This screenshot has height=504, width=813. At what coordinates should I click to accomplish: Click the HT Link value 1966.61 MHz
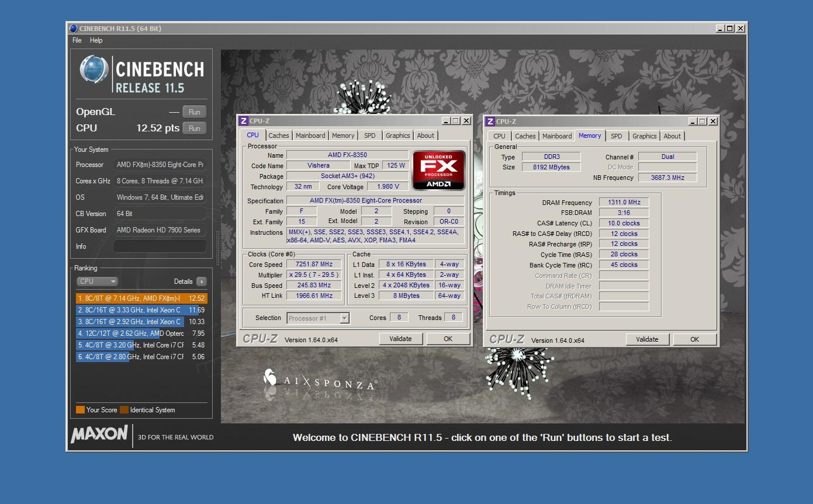[315, 296]
